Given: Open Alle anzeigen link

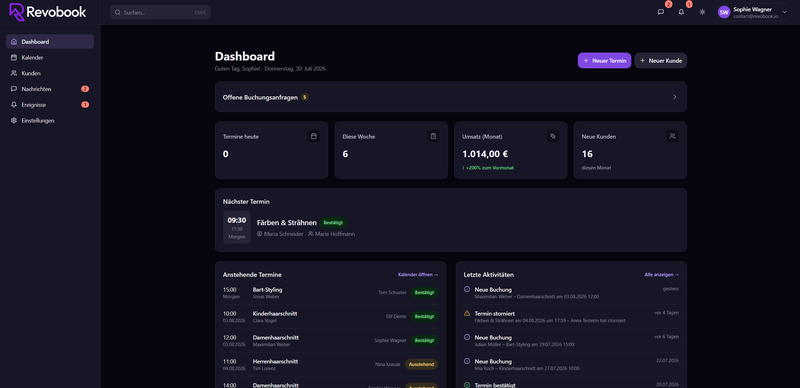Looking at the screenshot, I should pyautogui.click(x=662, y=275).
